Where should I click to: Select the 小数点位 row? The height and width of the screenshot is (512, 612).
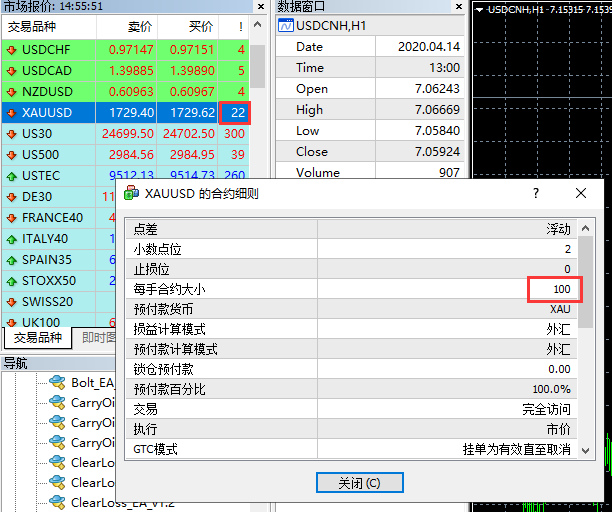pyautogui.click(x=351, y=249)
